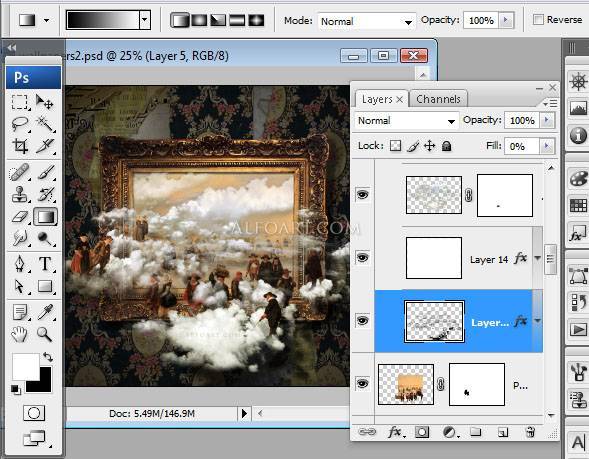Reset default foreground and background colors

(15, 390)
